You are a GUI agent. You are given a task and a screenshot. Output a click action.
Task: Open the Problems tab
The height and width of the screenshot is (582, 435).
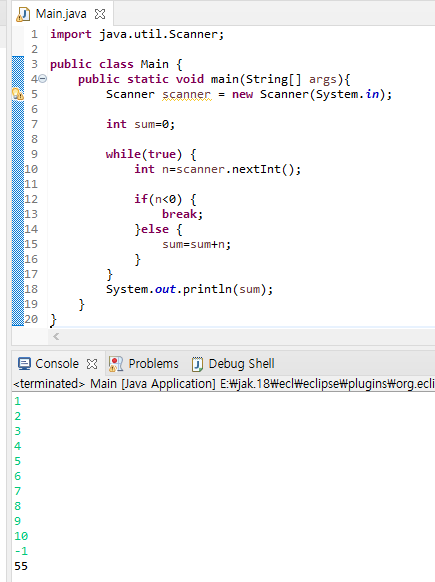point(153,364)
